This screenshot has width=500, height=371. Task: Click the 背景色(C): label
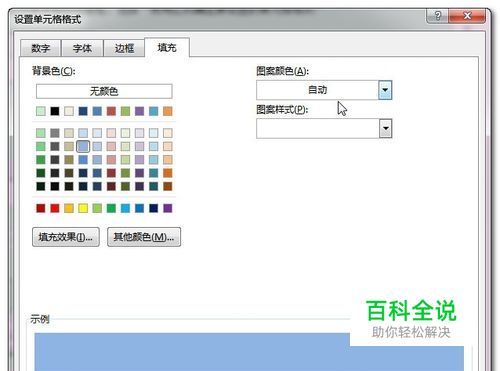tap(54, 71)
